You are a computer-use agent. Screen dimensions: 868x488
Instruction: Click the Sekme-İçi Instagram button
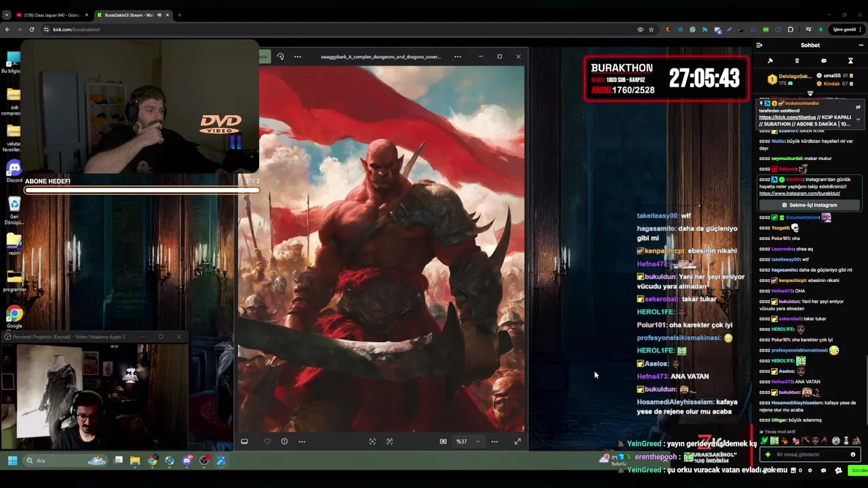810,205
